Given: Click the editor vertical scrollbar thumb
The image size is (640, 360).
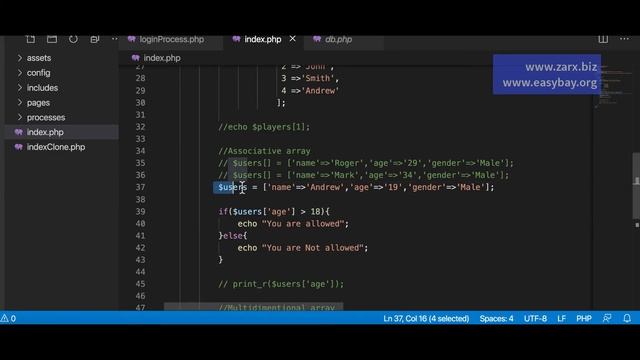Looking at the screenshot, I should [636, 186].
